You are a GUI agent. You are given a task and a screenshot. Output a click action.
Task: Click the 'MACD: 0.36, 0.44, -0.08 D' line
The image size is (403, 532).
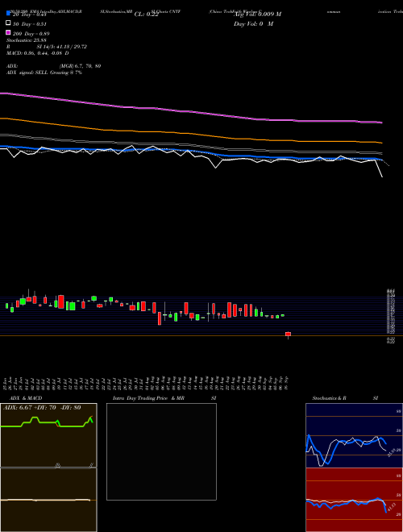37,53
